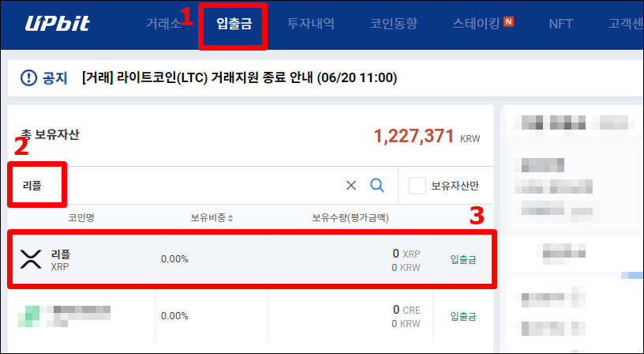644x354 pixels.
Task: Enable the 보유자산만 checkbox
Action: [417, 186]
